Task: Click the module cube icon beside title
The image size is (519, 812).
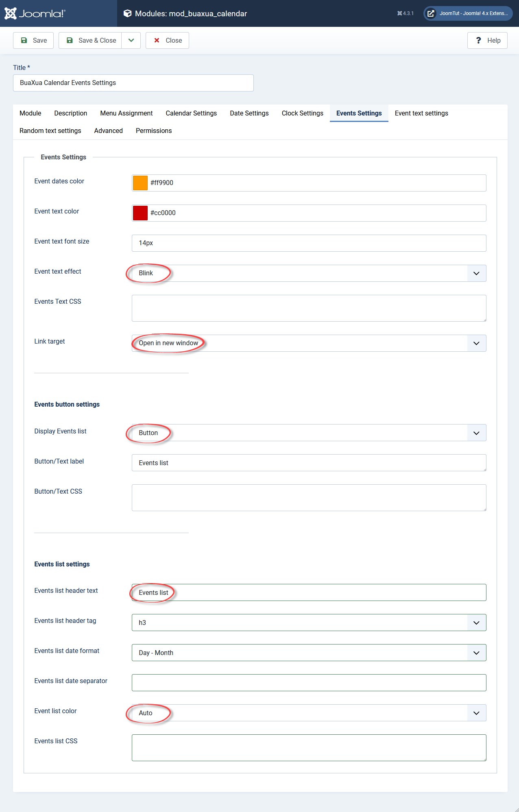Action: pyautogui.click(x=127, y=13)
